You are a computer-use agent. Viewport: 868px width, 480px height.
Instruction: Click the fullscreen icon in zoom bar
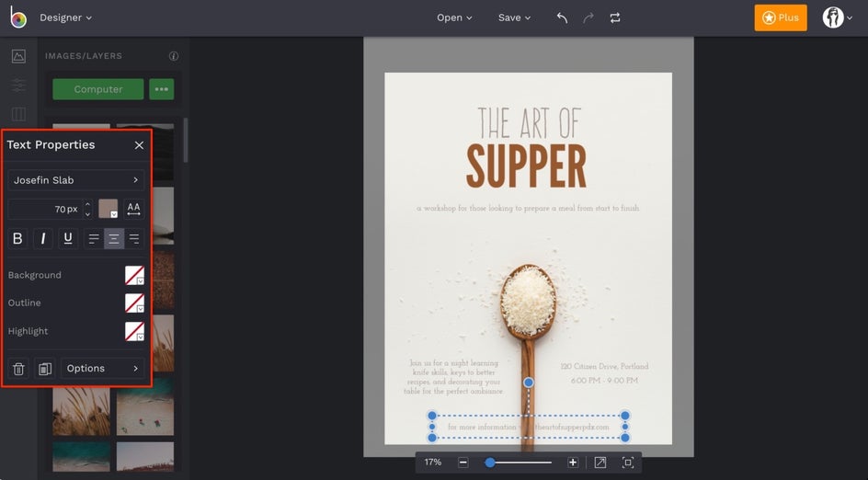(x=628, y=463)
